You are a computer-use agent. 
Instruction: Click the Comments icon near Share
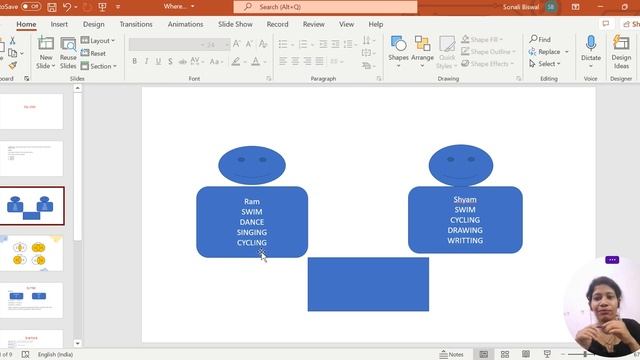(x=606, y=24)
